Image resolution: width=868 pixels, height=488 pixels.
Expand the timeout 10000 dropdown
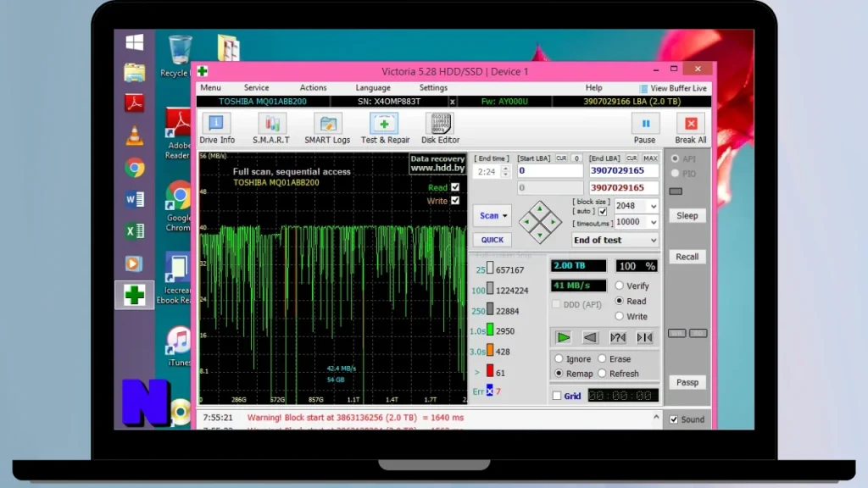[654, 223]
